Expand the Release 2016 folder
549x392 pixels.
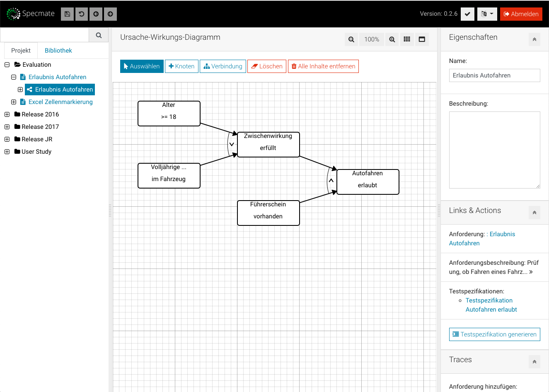tap(7, 114)
